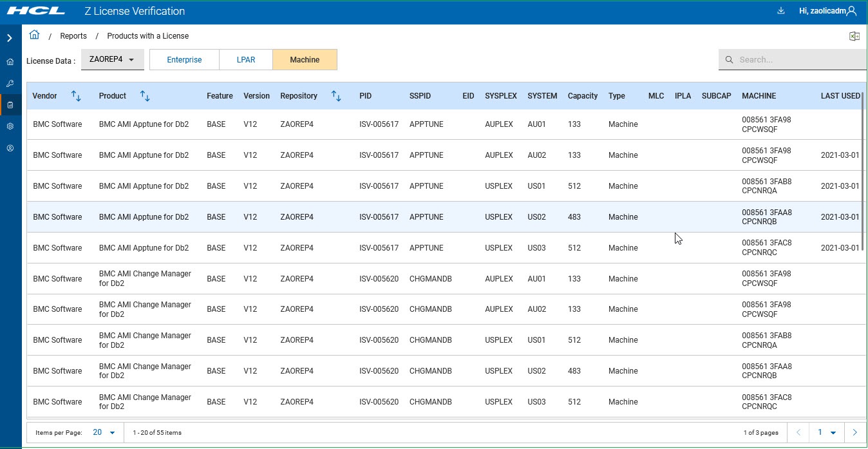The width and height of the screenshot is (868, 449).
Task: Open the key icon in the sidebar
Action: (10, 84)
